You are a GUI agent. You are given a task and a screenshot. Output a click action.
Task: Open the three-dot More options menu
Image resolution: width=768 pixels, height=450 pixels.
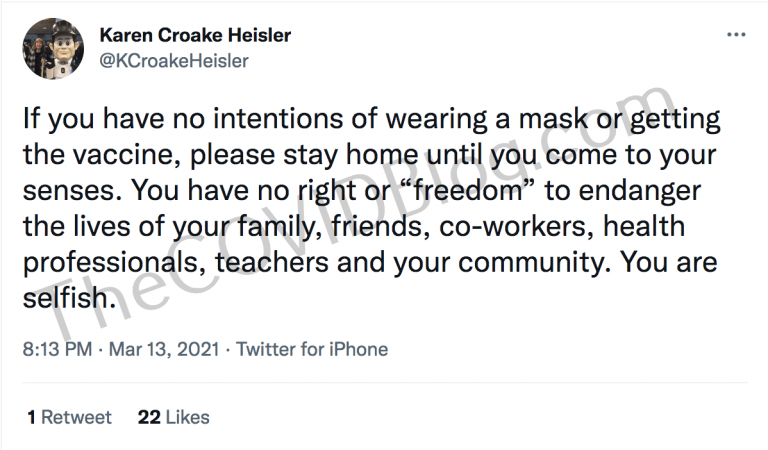click(x=736, y=35)
